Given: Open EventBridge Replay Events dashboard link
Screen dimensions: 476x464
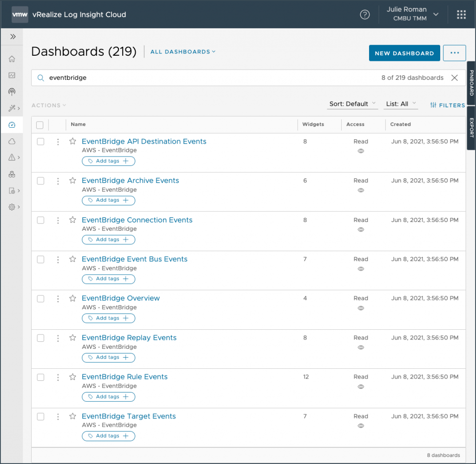Looking at the screenshot, I should (x=129, y=338).
